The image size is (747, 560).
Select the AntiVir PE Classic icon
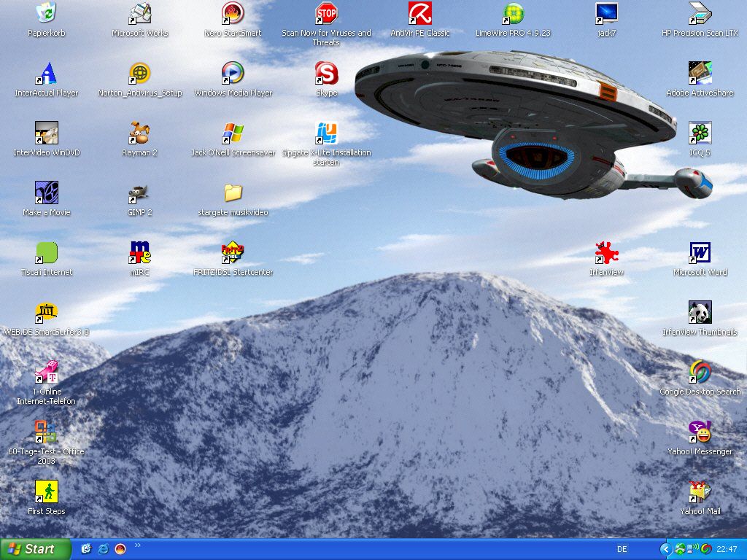(x=419, y=13)
